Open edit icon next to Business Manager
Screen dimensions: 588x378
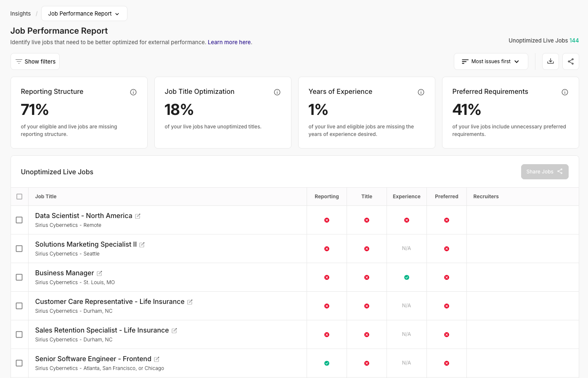[99, 274]
